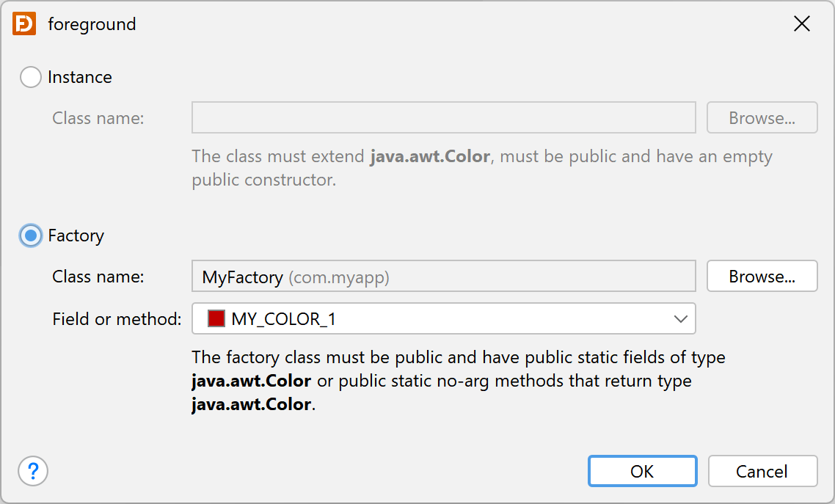Screen dimensions: 835x504
Task: Select the Factory radio button
Action: 30,235
